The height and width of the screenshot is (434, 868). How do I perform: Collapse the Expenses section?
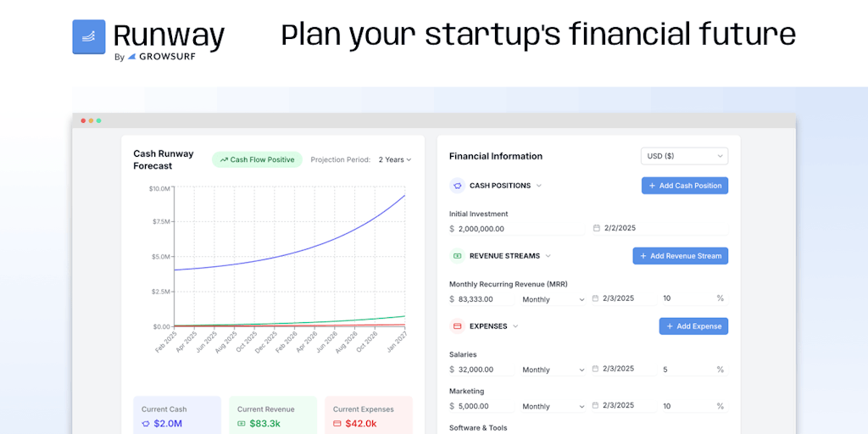515,326
